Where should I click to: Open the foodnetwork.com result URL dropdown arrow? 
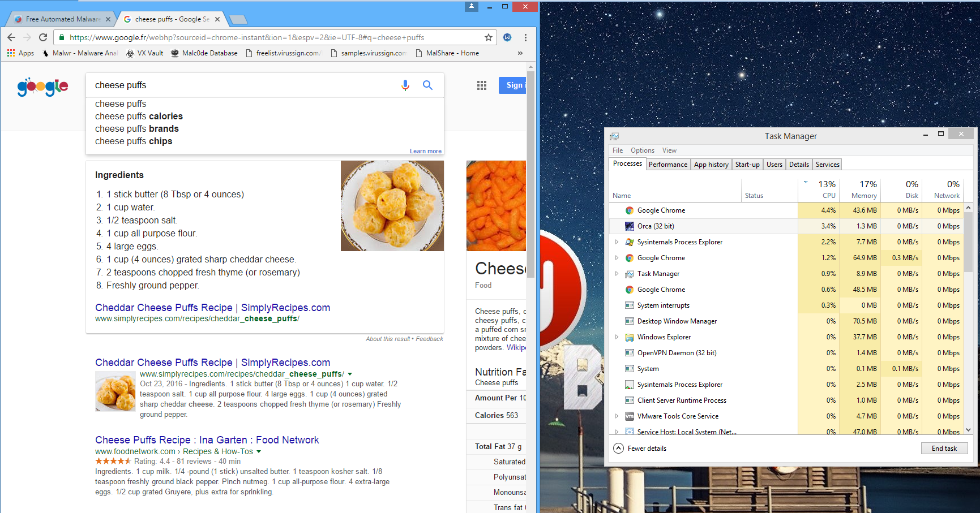pyautogui.click(x=259, y=452)
